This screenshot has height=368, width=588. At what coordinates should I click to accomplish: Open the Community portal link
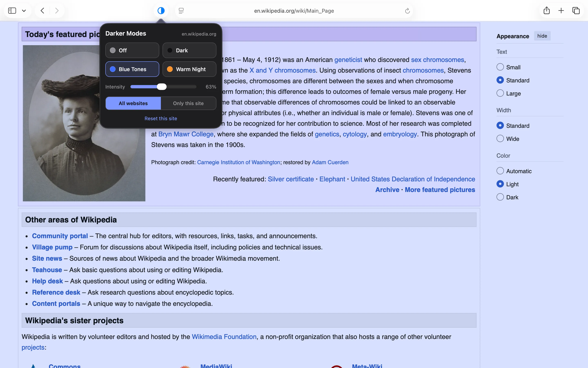click(60, 236)
